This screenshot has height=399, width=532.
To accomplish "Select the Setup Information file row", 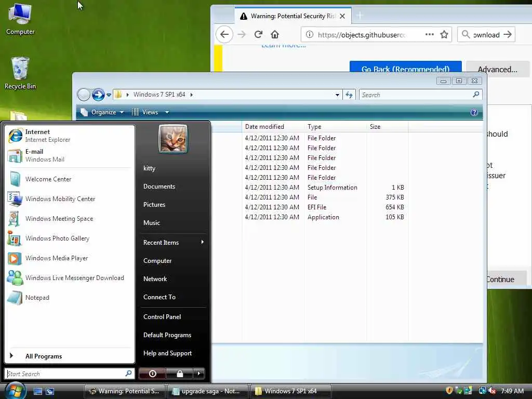I will tap(324, 187).
